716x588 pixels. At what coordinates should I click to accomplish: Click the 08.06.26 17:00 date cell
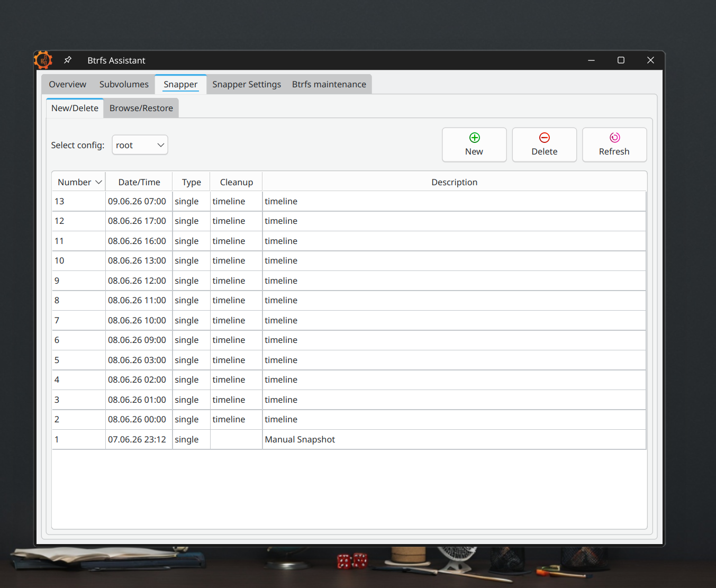139,221
